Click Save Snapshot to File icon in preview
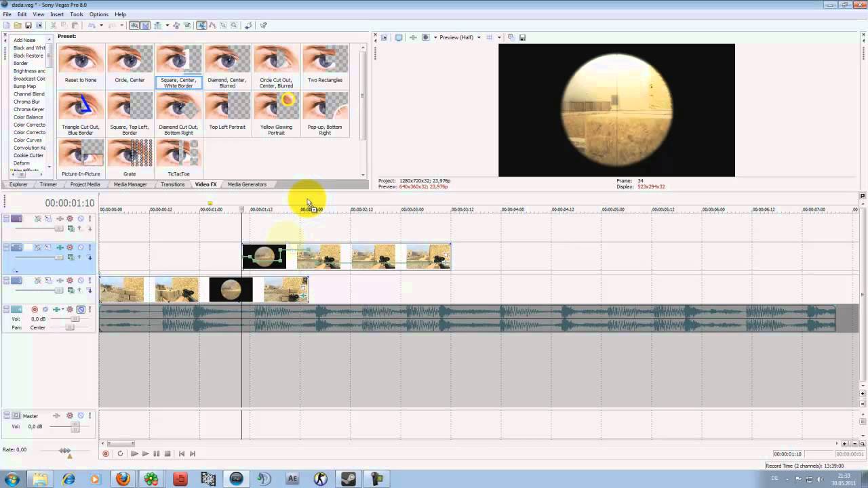 pos(523,37)
